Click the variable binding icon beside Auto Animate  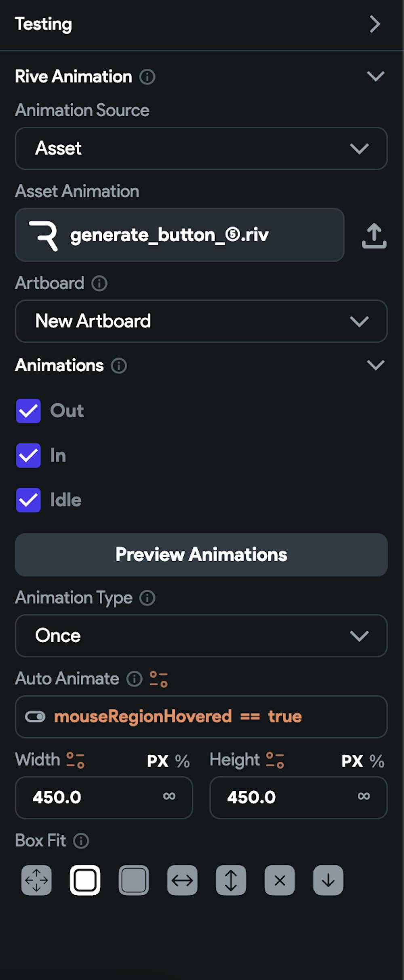tap(158, 679)
